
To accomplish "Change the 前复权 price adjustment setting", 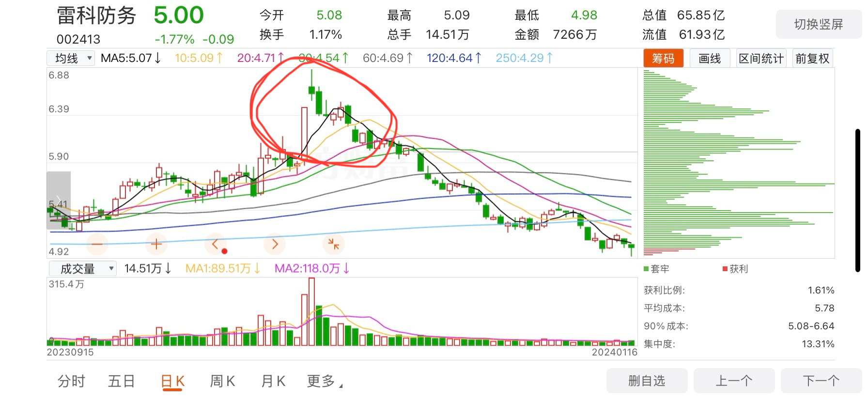I will click(x=812, y=59).
